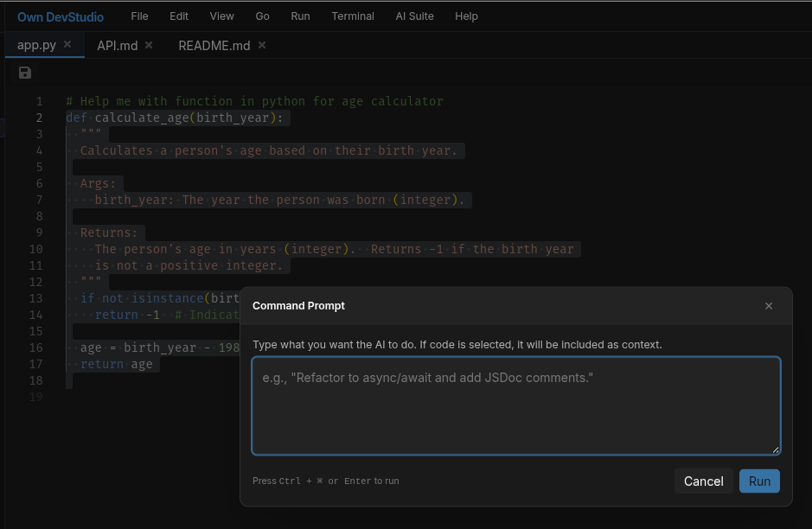Open the AI Suite menu
Viewport: 812px width, 529px height.
[414, 16]
